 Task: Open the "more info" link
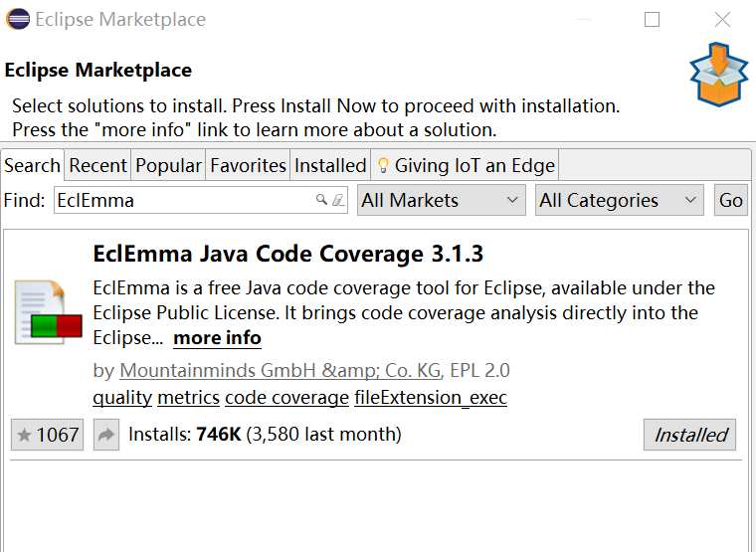tap(217, 338)
